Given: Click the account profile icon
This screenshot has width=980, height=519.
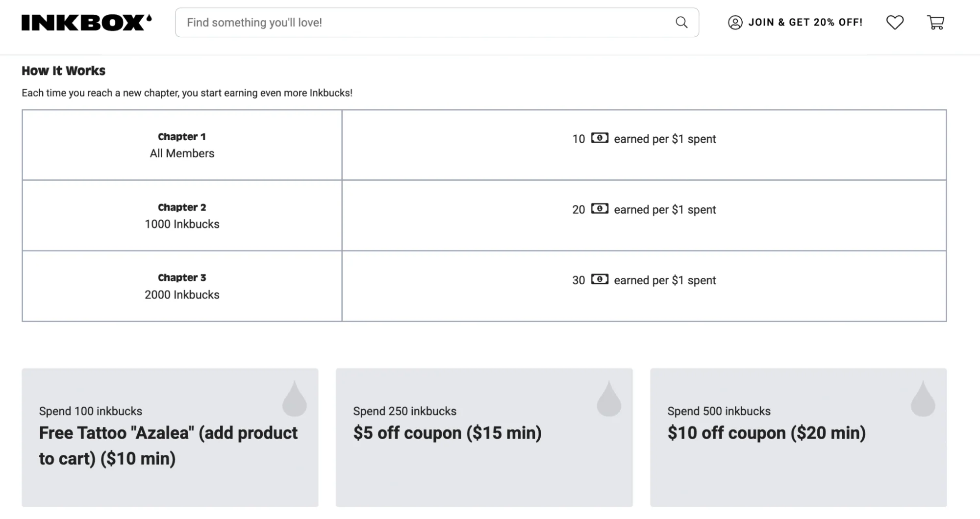Looking at the screenshot, I should 735,22.
